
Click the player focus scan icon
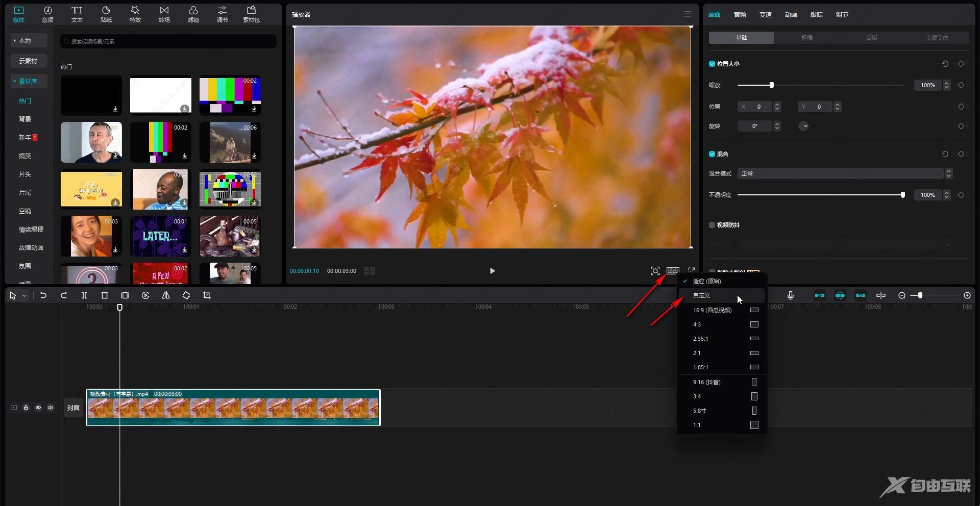tap(655, 271)
